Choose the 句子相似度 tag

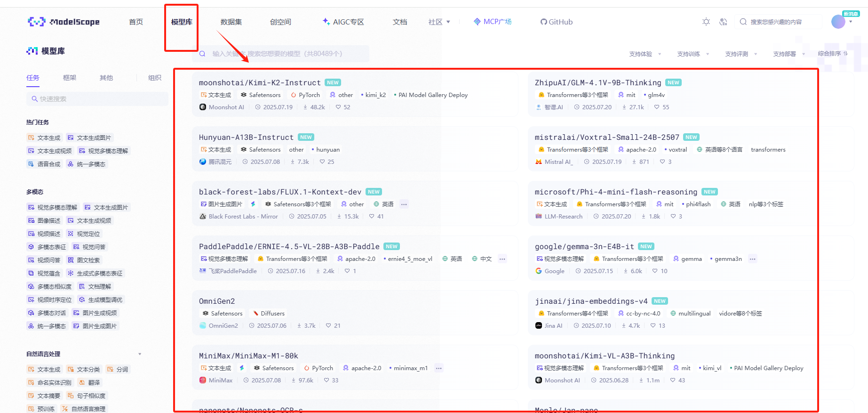click(86, 396)
